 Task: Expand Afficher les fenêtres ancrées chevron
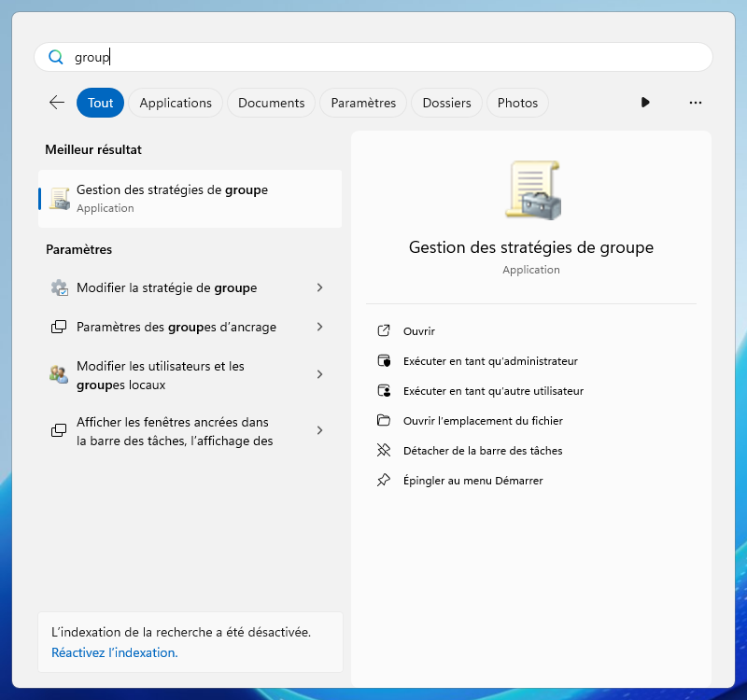click(x=319, y=430)
